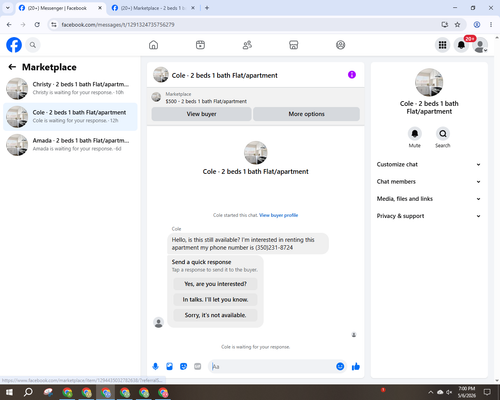Screen dimensions: 500x400
Task: Go back in browser history
Action: (x=9, y=25)
